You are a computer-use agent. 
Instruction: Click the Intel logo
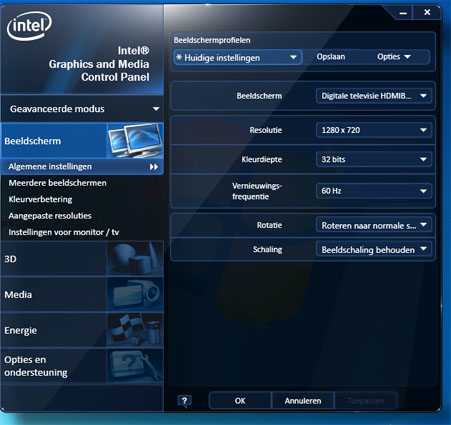click(29, 26)
